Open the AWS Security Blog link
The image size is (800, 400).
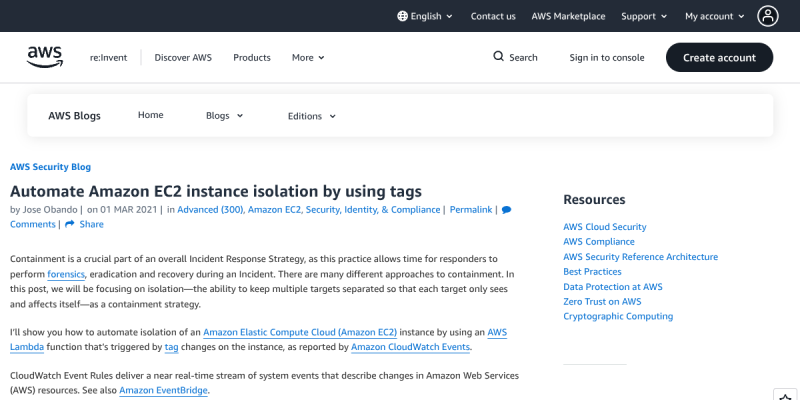click(51, 167)
